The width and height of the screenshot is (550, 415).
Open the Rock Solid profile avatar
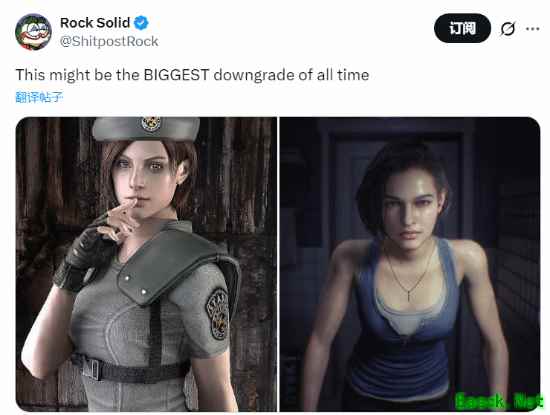point(34,32)
